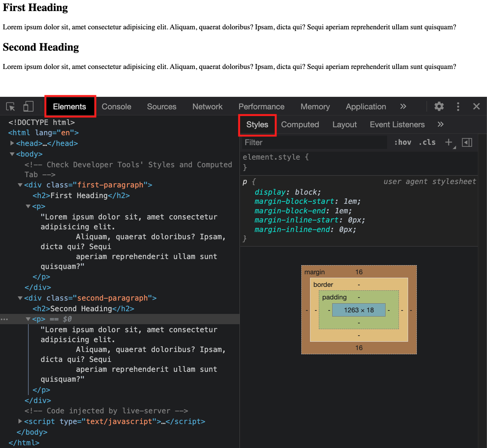Open the Sources tab
This screenshot has width=487, height=448.
click(162, 107)
